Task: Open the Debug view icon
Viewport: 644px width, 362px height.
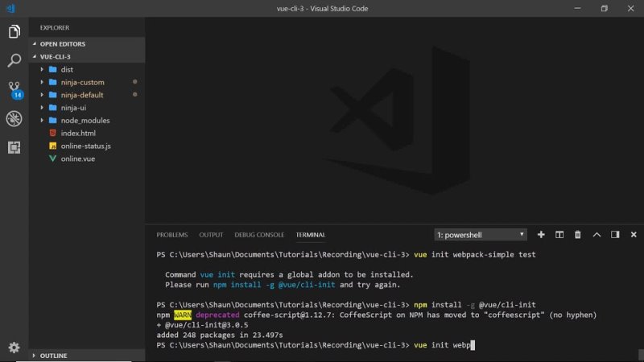Action: (14, 118)
